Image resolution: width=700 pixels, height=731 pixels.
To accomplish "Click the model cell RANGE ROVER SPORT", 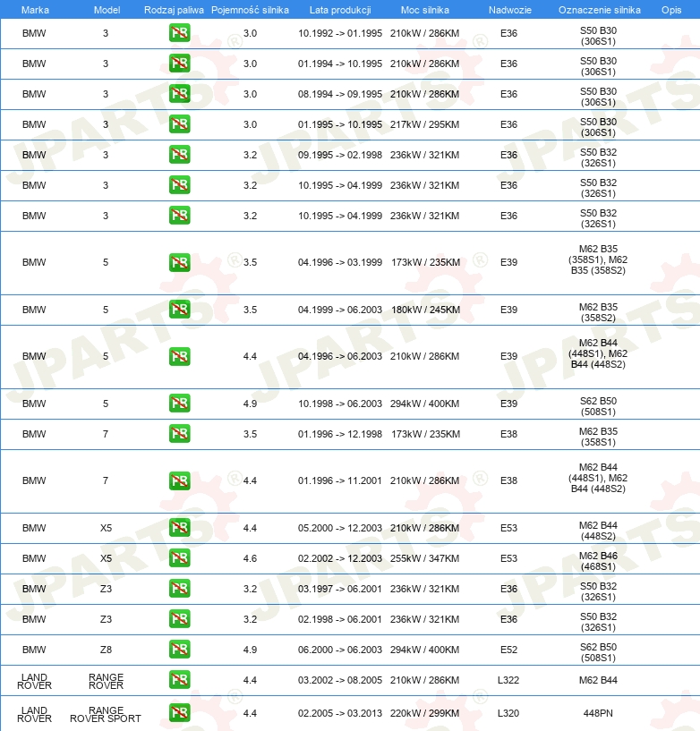I will pyautogui.click(x=106, y=714).
